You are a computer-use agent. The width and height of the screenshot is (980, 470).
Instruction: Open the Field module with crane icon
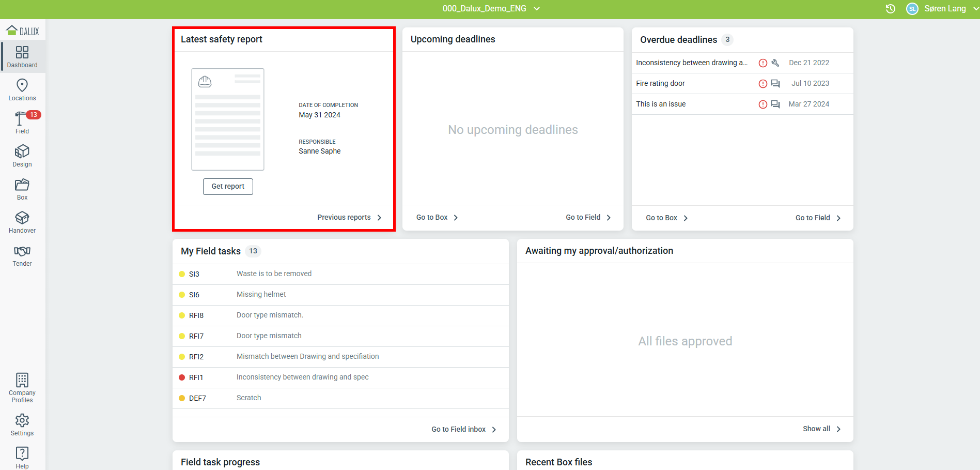[22, 123]
